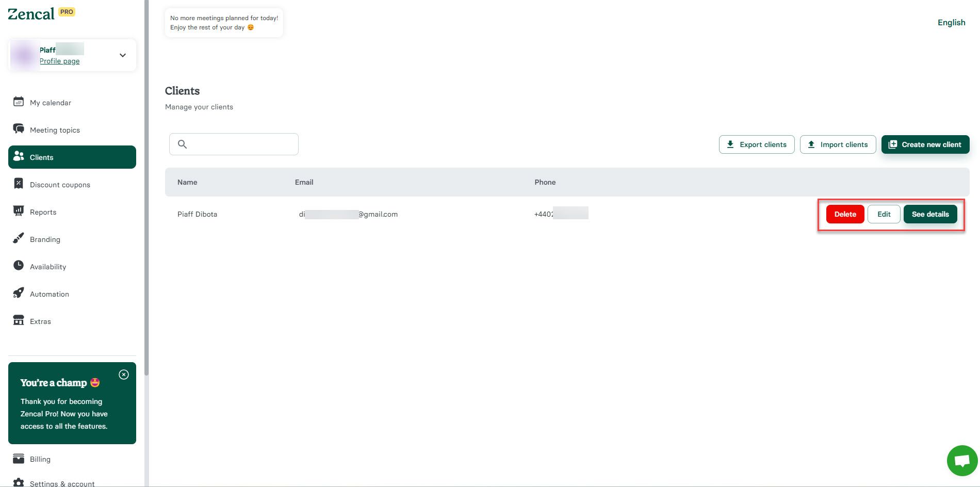The image size is (980, 487).
Task: Click Create new client
Action: coord(925,144)
